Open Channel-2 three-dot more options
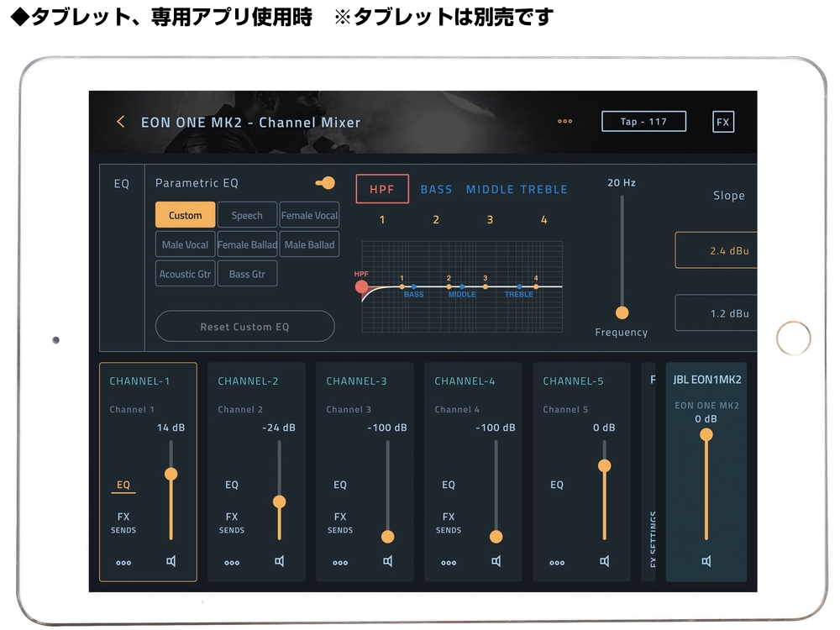 (x=232, y=563)
